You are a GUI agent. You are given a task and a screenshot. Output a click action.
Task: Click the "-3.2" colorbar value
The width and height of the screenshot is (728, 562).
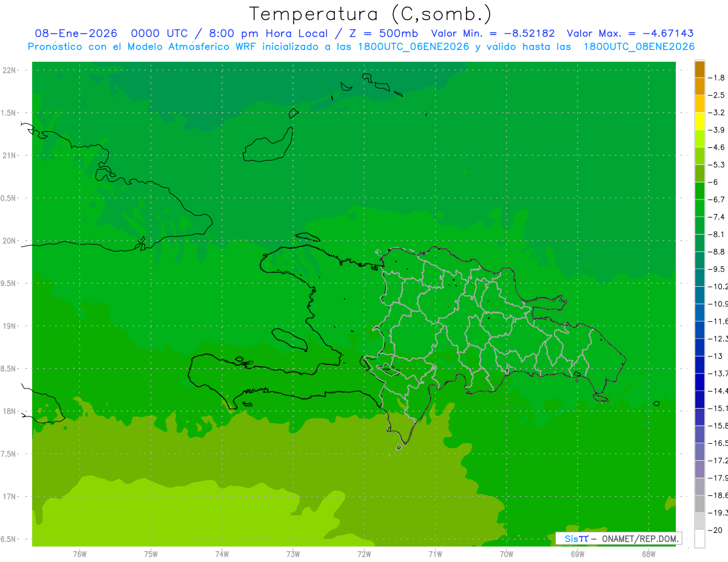pos(716,113)
